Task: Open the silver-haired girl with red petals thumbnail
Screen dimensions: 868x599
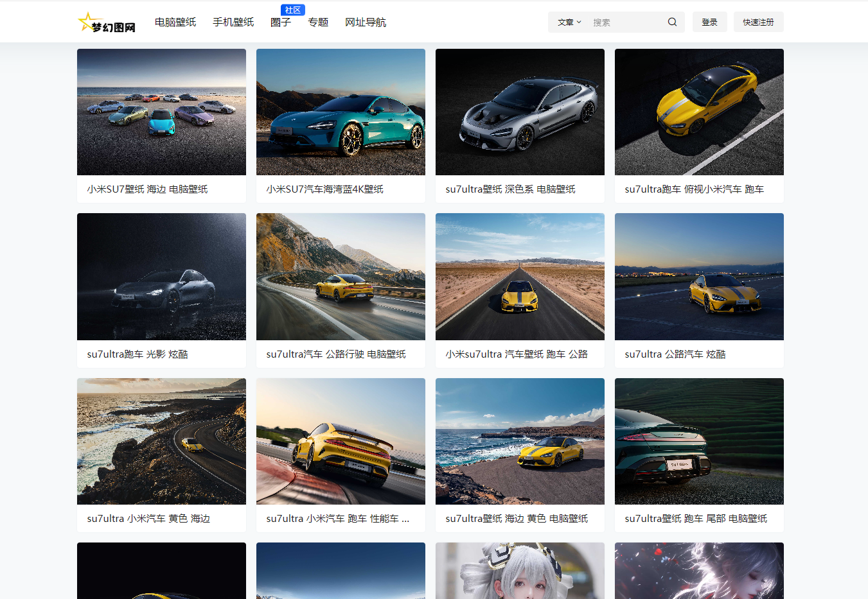Action: click(699, 571)
